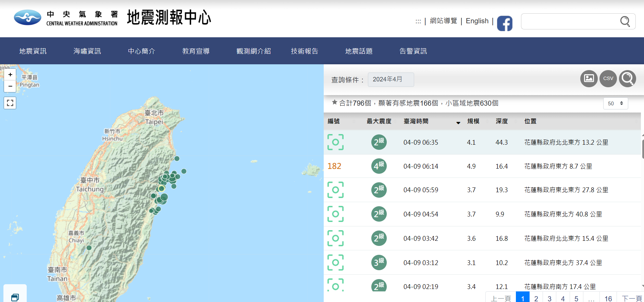Image resolution: width=644 pixels, height=302 pixels.
Task: Export earthquake list as image
Action: (x=589, y=79)
